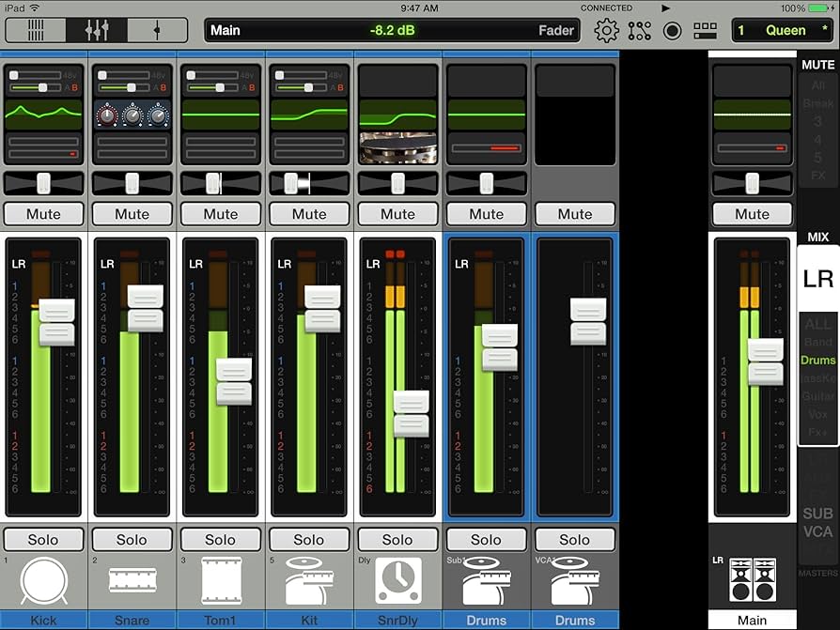This screenshot has height=630, width=840.
Task: Select the Drums view group
Action: pyautogui.click(x=818, y=361)
